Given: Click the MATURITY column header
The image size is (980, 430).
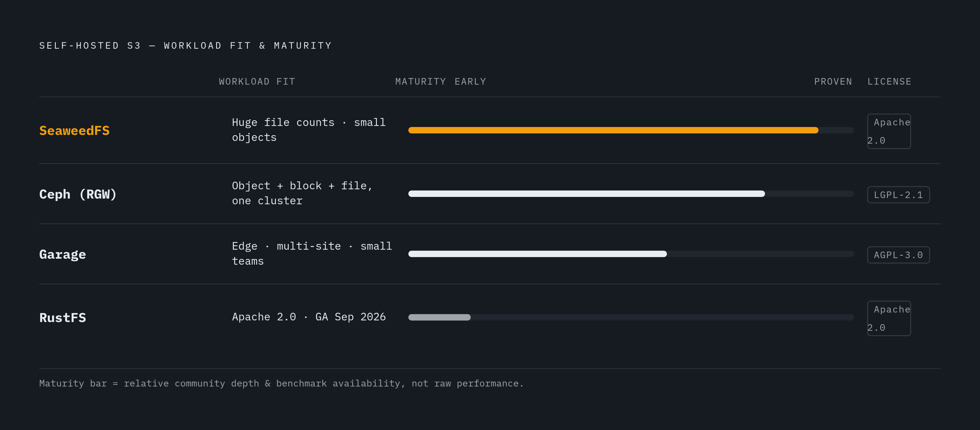Looking at the screenshot, I should [420, 82].
